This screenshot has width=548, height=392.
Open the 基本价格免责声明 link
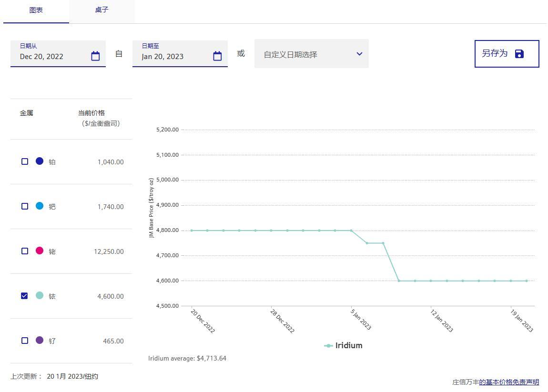pos(509,382)
